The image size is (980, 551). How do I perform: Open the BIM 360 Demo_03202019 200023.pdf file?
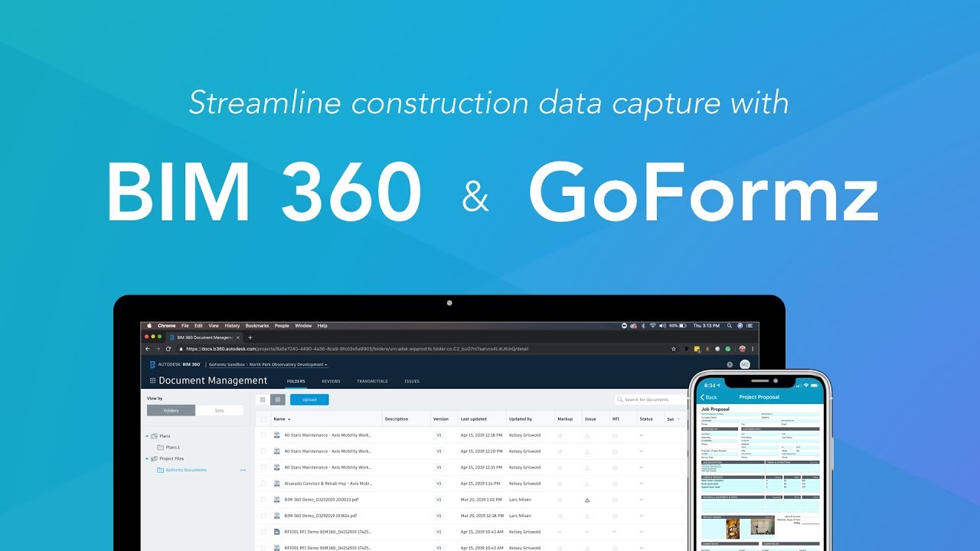coord(320,500)
